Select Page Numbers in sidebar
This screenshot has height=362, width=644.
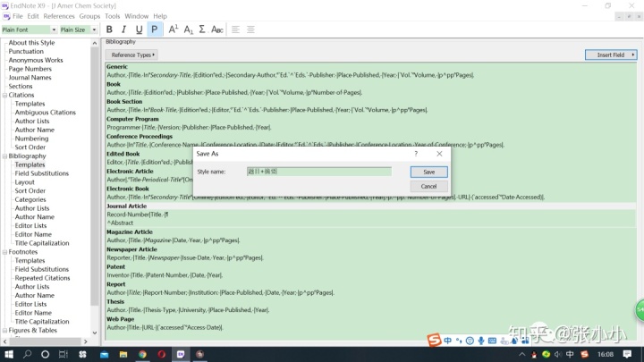click(x=30, y=69)
